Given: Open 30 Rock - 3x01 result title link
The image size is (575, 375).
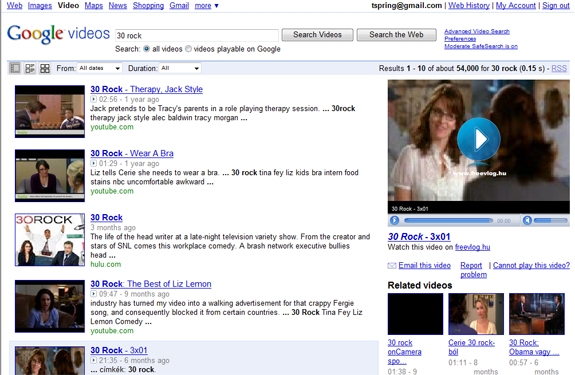Looking at the screenshot, I should coord(119,350).
